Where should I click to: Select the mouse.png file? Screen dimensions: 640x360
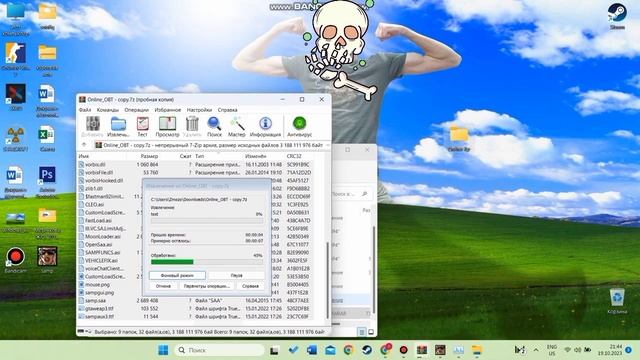click(x=94, y=284)
